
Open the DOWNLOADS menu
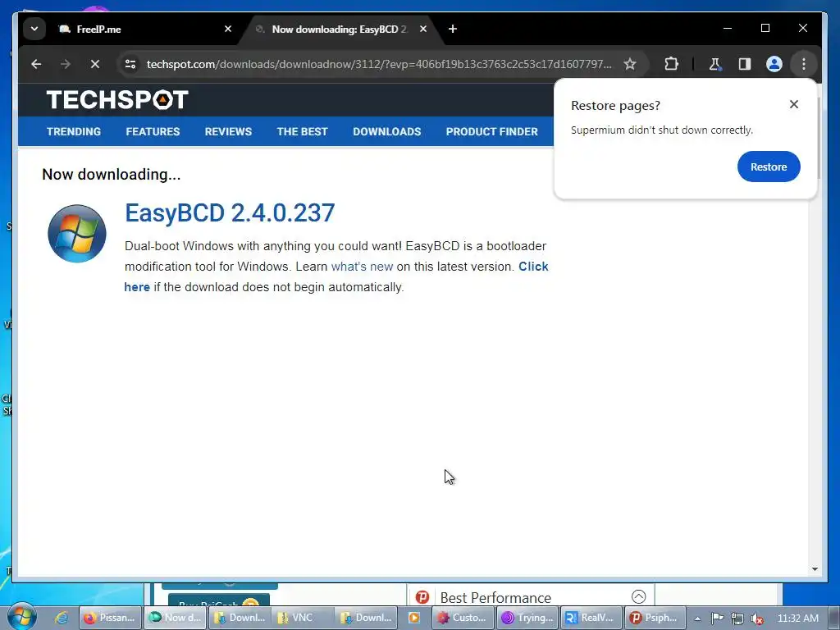click(x=387, y=132)
